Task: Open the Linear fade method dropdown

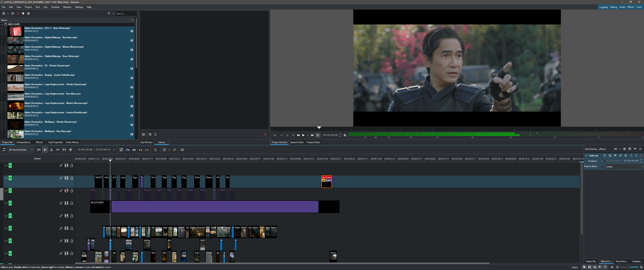Action: coord(624,166)
